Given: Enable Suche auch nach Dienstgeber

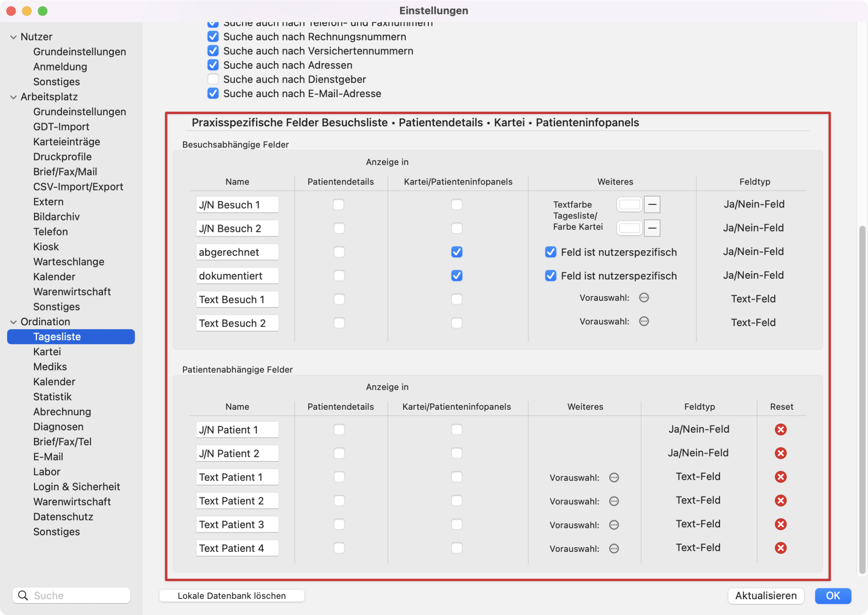Looking at the screenshot, I should coord(213,79).
